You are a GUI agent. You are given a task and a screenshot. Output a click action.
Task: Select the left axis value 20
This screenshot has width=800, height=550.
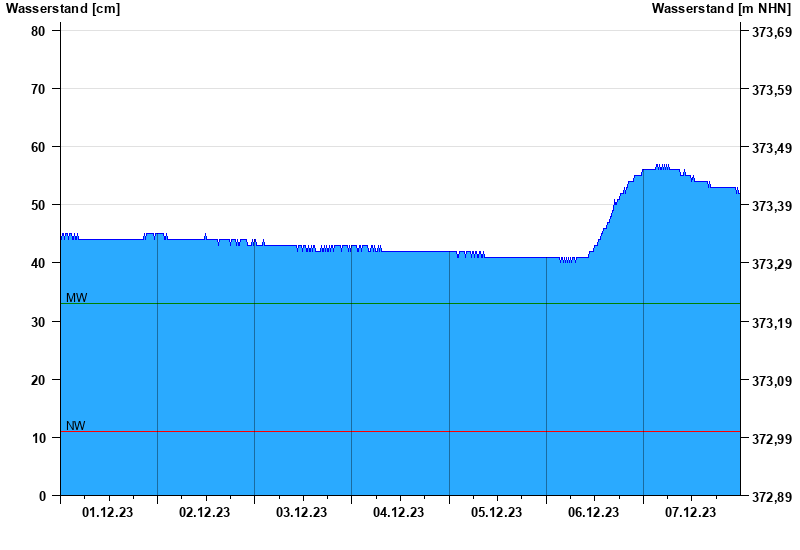click(x=38, y=380)
